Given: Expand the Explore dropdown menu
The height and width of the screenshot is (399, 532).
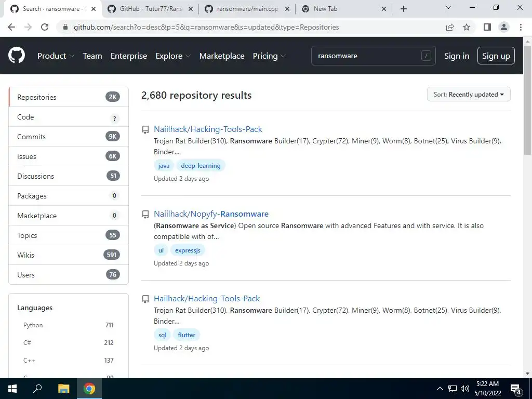Looking at the screenshot, I should click(173, 56).
